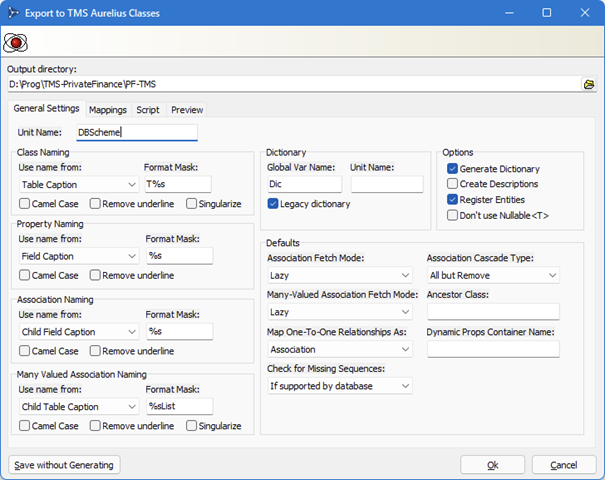This screenshot has height=480, width=605.
Task: Edit Class Naming Format Mask field
Action: pyautogui.click(x=178, y=184)
